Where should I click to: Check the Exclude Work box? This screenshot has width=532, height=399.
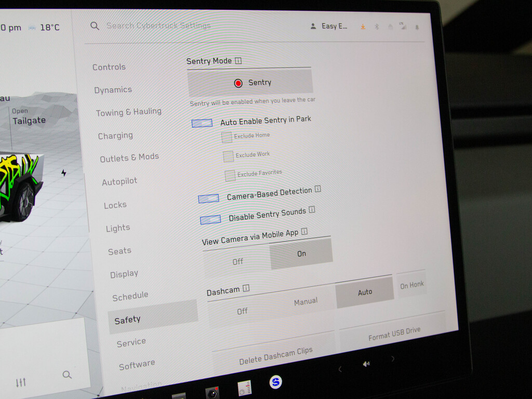click(x=229, y=156)
